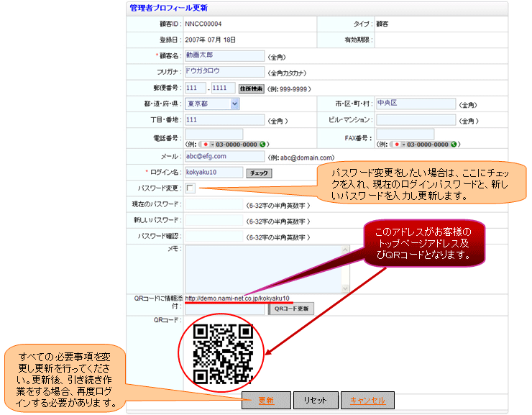Click the 電話番号 input field
The image size is (532, 415).
(x=214, y=134)
